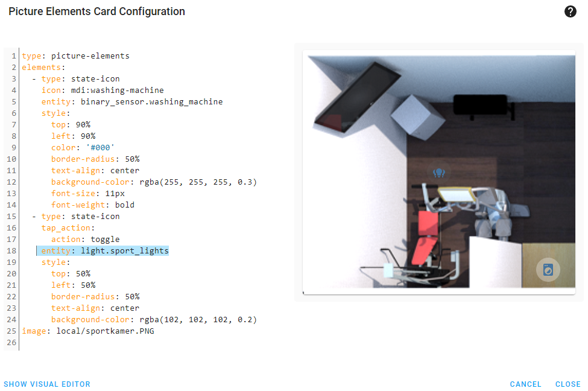This screenshot has height=391, width=588.
Task: Click the 'image: local/sportkamer.PNG' line
Action: 88,331
